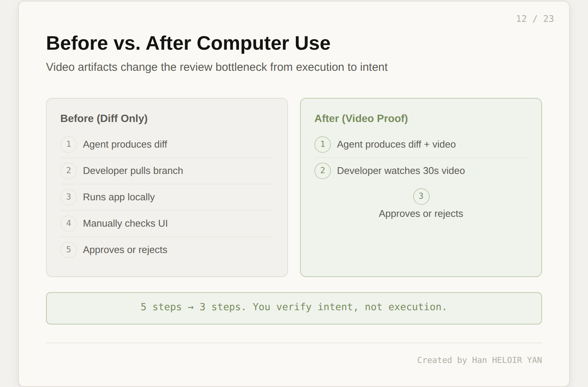Viewport: 588px width, 387px height.
Task: Click the Runs app locally step text
Action: [x=119, y=197]
